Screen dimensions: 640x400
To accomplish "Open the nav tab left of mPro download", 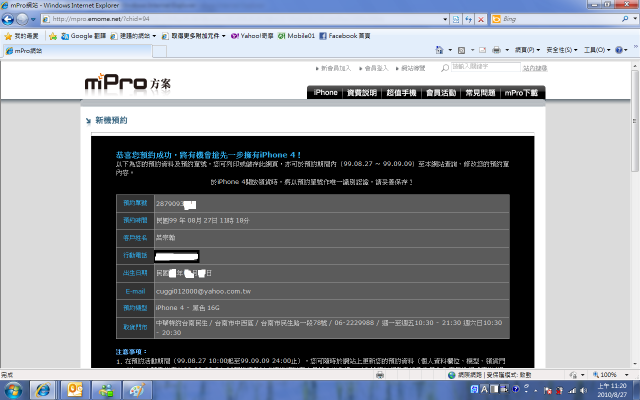I will (x=480, y=93).
